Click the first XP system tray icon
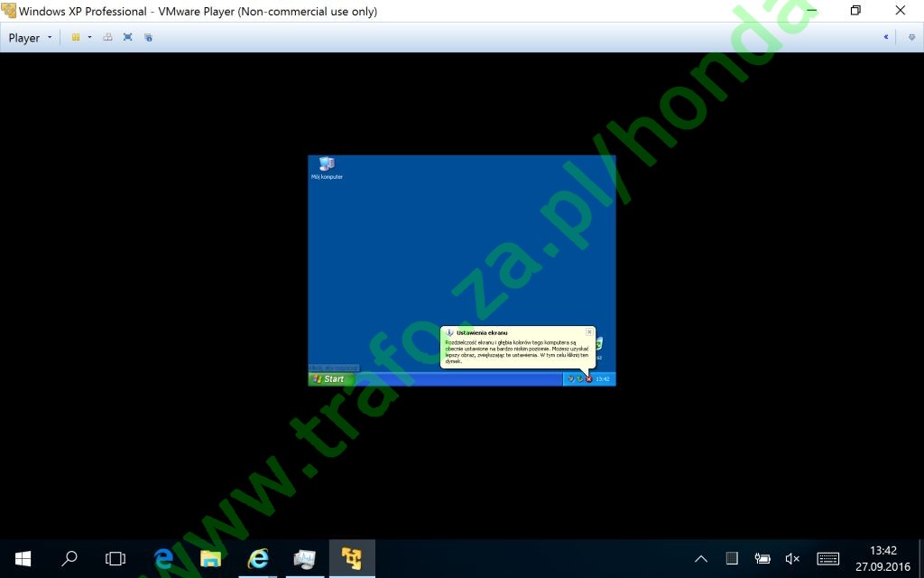 (x=570, y=379)
